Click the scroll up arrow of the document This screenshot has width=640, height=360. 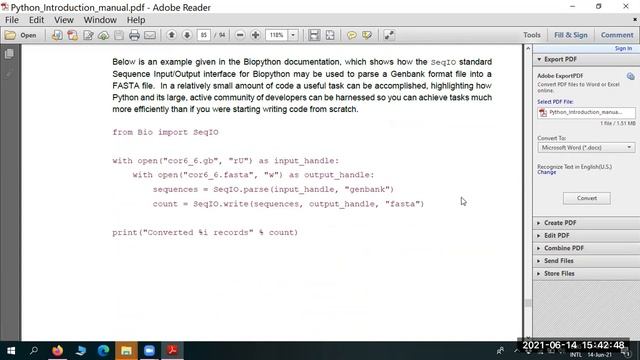(x=528, y=49)
